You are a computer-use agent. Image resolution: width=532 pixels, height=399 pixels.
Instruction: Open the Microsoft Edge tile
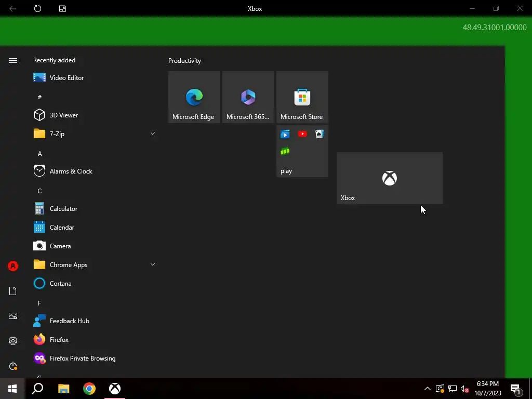(194, 97)
